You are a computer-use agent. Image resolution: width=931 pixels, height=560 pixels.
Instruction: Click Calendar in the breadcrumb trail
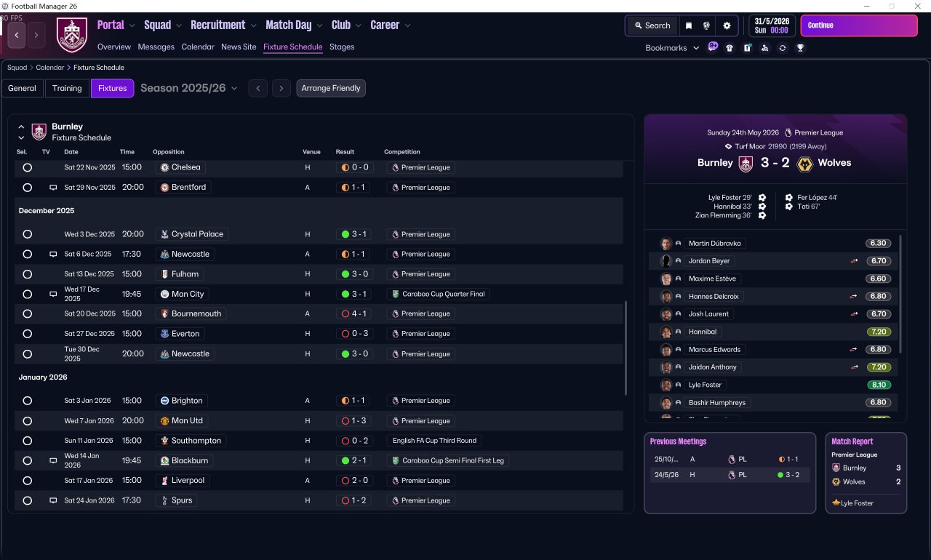[50, 68]
